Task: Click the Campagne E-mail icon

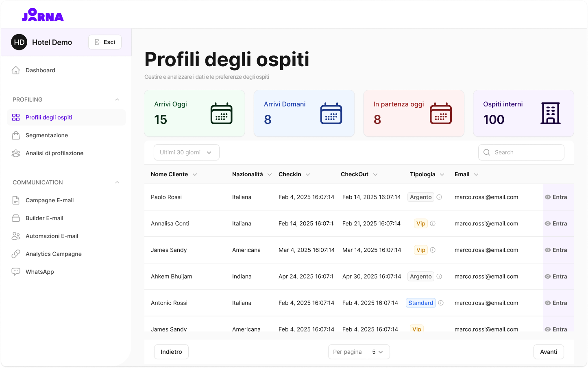Action: click(16, 200)
